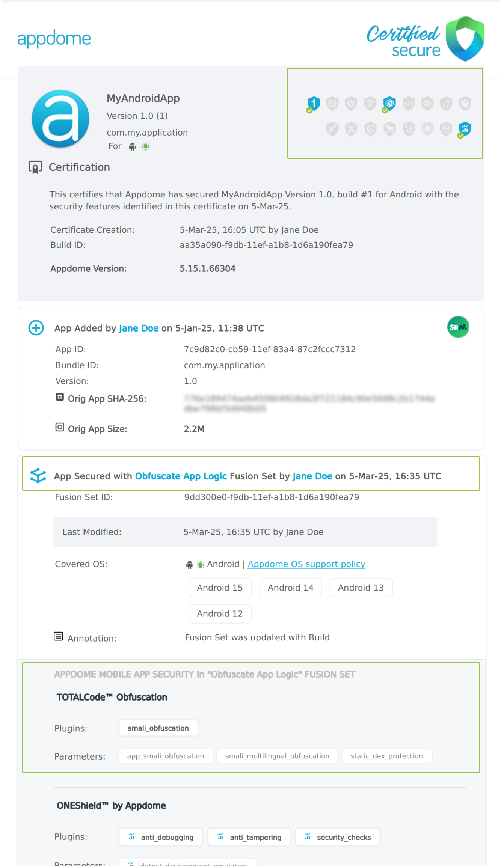504x868 pixels.
Task: Click the smali_obfuscation plugin tag
Action: point(158,728)
